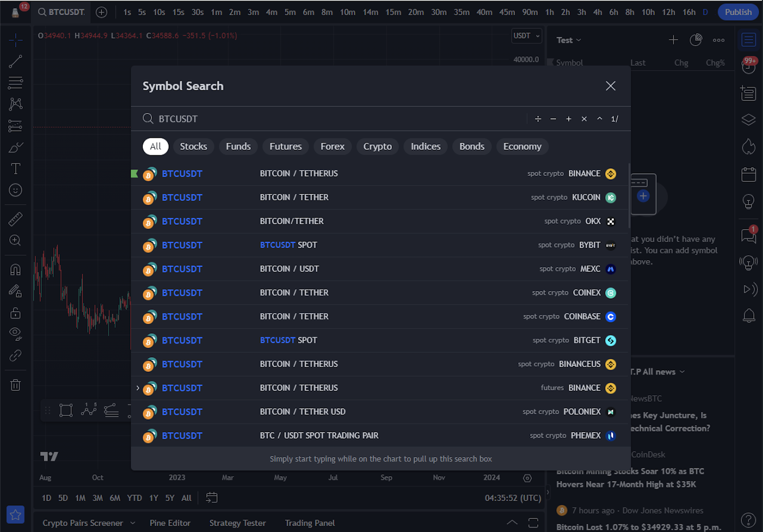Open the alerts clock icon with 99+ badge
Screen dimensions: 763x532
pyautogui.click(x=749, y=65)
